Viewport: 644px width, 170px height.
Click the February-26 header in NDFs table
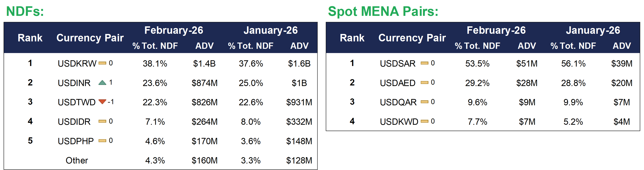pos(174,30)
